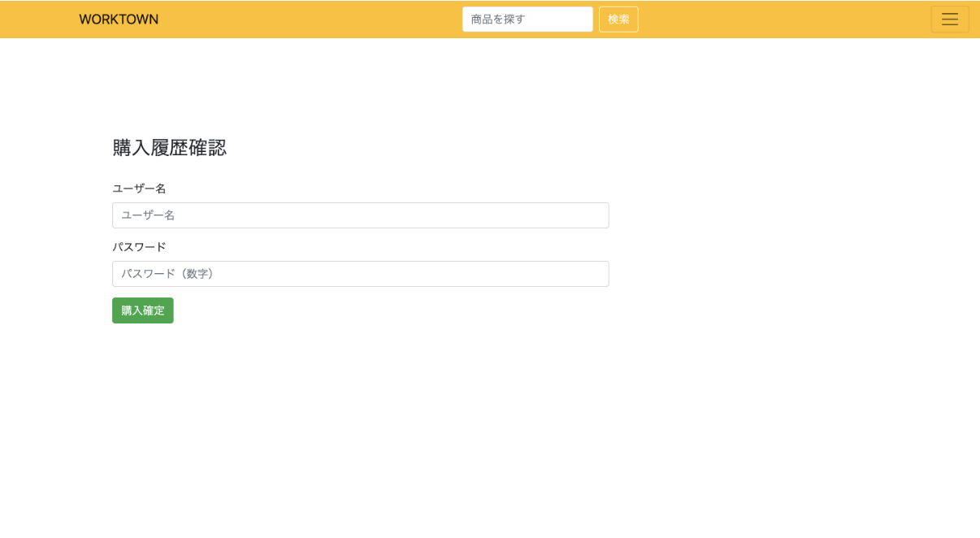Open the hamburger navigation menu
Viewport: 980px width, 538px height.
coord(950,20)
